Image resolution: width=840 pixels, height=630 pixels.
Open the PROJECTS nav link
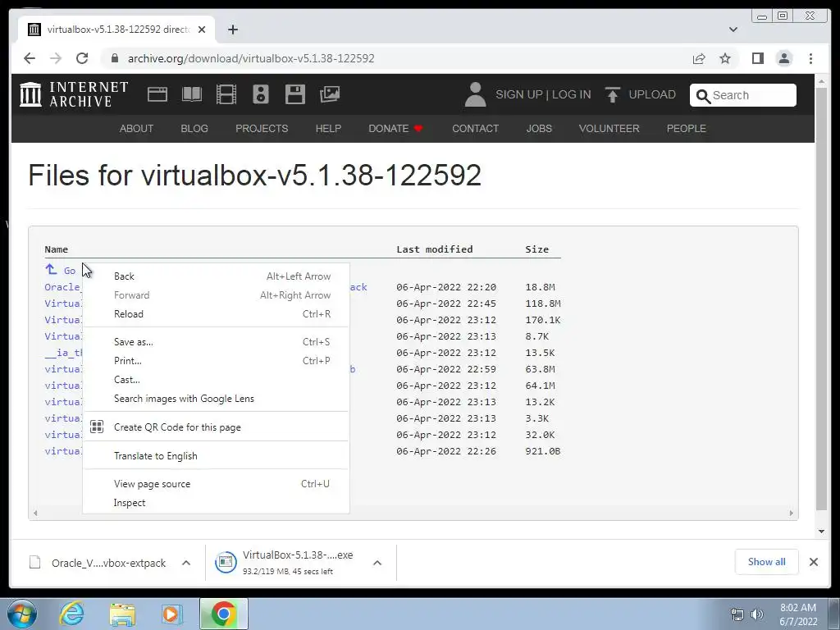262,129
